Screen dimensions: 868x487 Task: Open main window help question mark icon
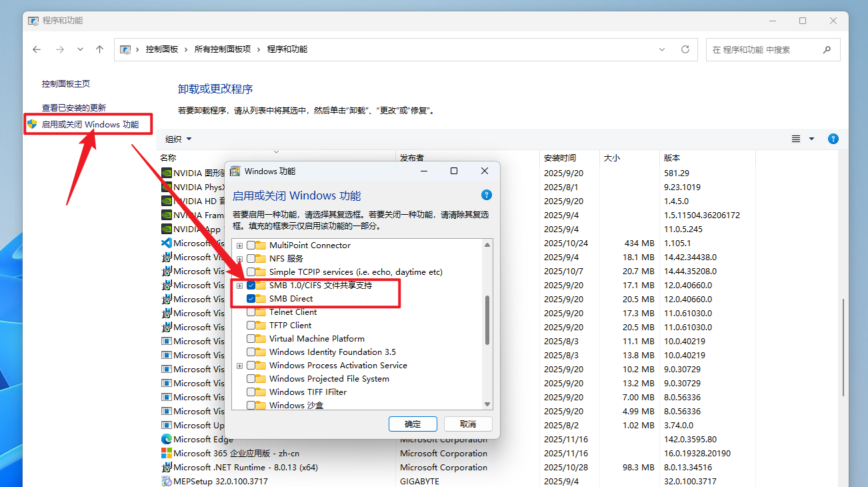[833, 139]
